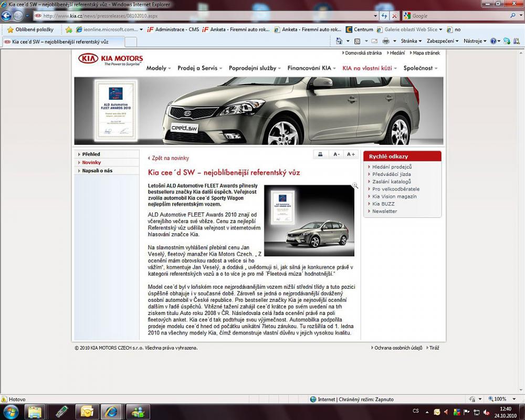
Task: Click the article print icon
Action: (320, 154)
